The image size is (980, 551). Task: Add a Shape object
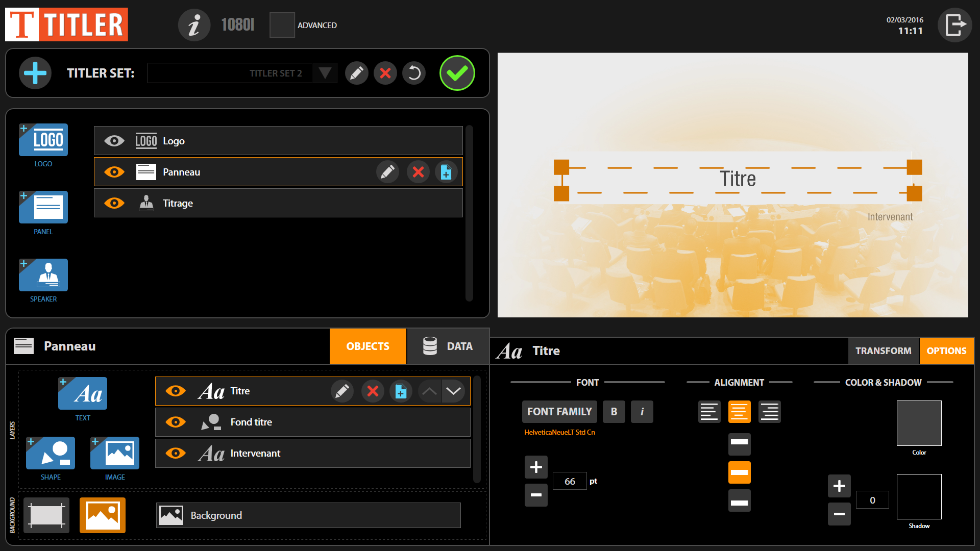[51, 453]
